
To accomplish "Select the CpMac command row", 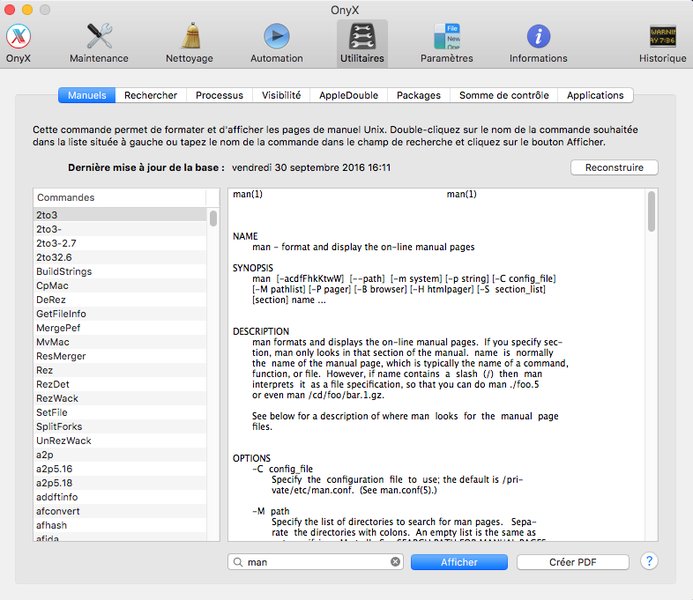I will coord(120,285).
